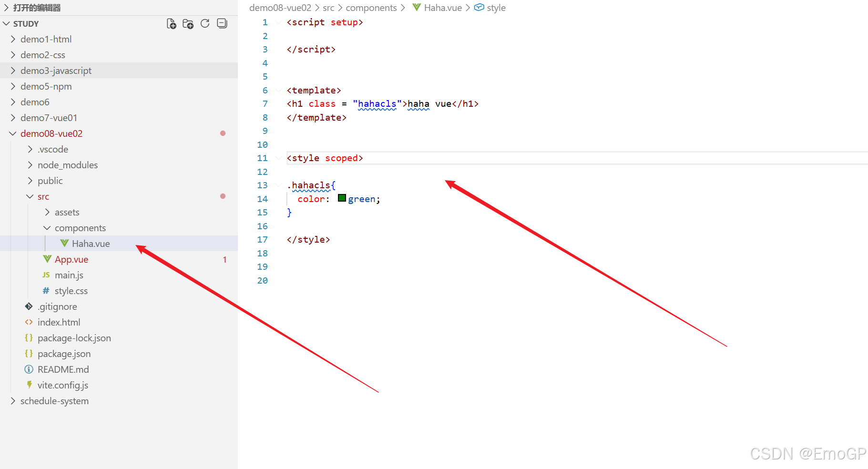Click the Vite icon beside vite.config.js

coord(29,385)
